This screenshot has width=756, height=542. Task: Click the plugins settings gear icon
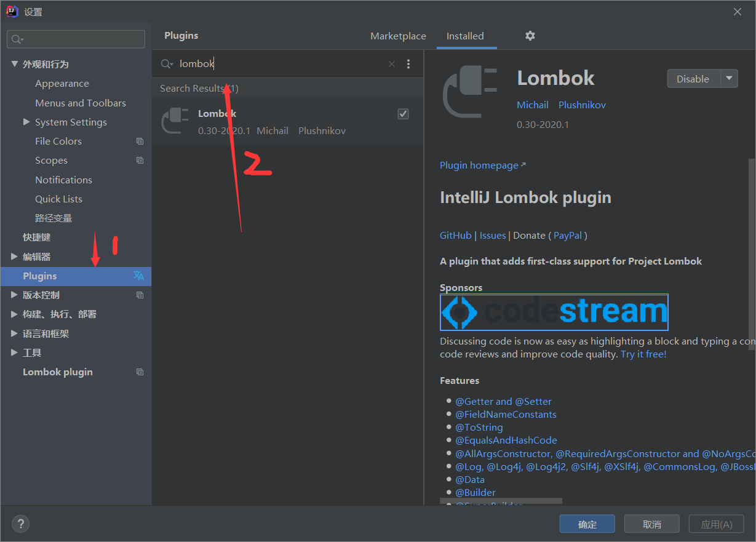[530, 36]
